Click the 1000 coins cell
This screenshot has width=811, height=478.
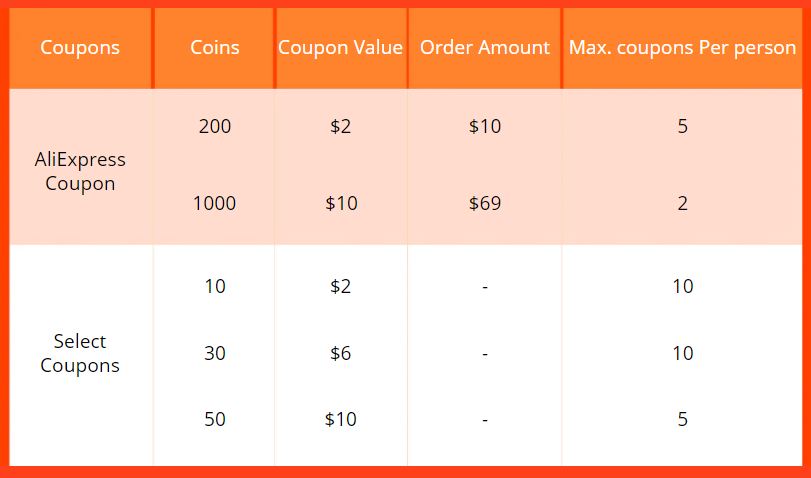[215, 203]
